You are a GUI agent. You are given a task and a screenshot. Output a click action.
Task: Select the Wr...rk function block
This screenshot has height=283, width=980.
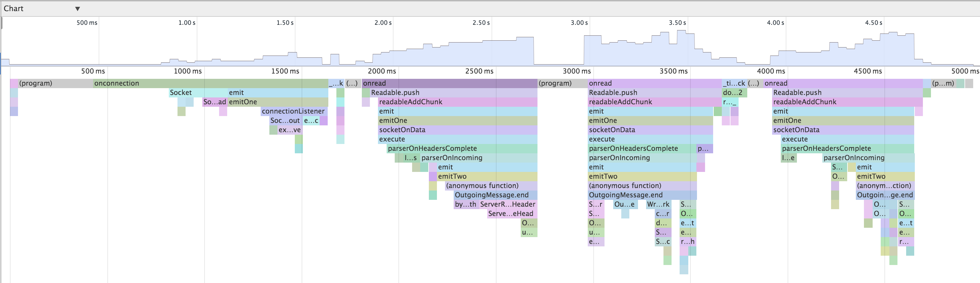coord(658,204)
